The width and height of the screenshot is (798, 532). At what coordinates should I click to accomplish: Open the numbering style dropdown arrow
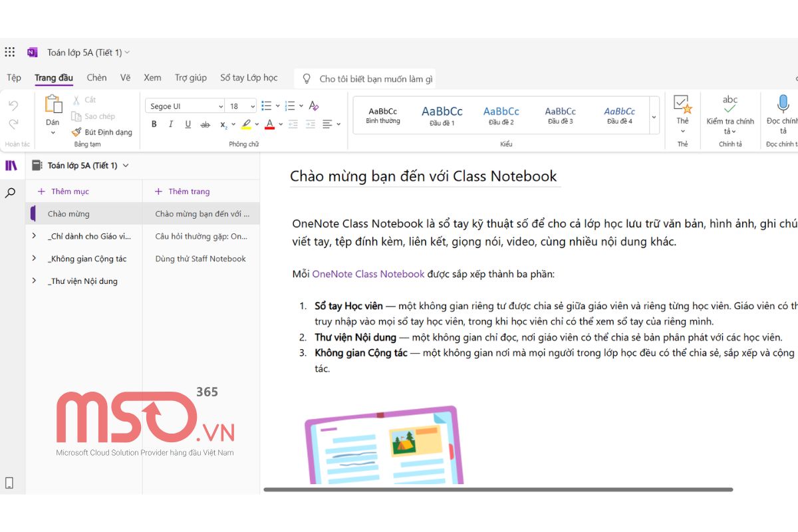[x=301, y=106]
